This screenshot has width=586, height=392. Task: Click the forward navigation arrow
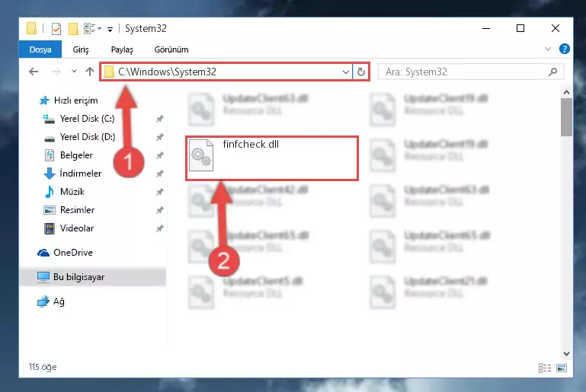pyautogui.click(x=56, y=72)
